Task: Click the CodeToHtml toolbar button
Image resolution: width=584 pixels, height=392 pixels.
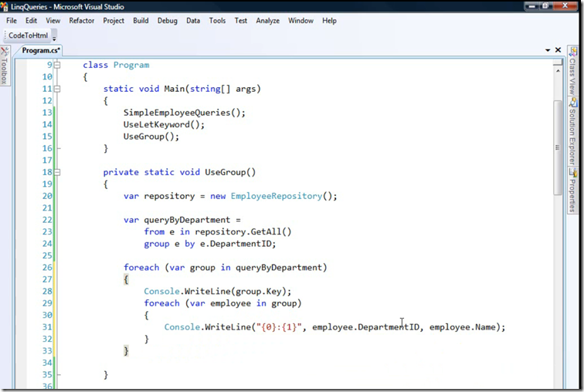Action: coord(29,35)
